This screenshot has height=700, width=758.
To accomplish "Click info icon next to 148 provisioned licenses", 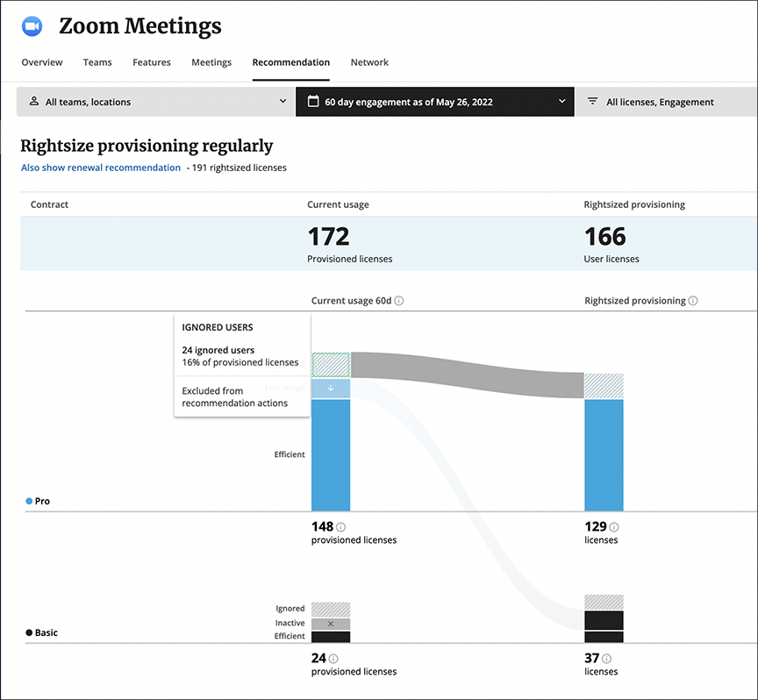I will click(x=340, y=527).
